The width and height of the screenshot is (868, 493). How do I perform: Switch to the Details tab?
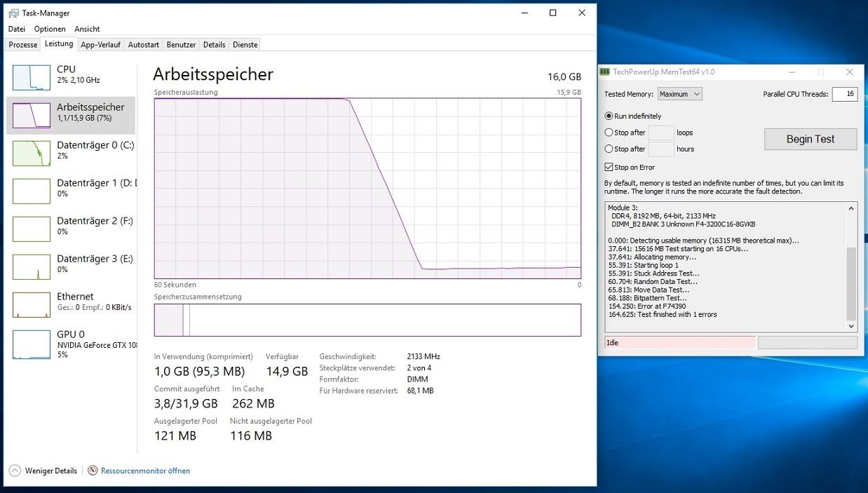(x=215, y=44)
